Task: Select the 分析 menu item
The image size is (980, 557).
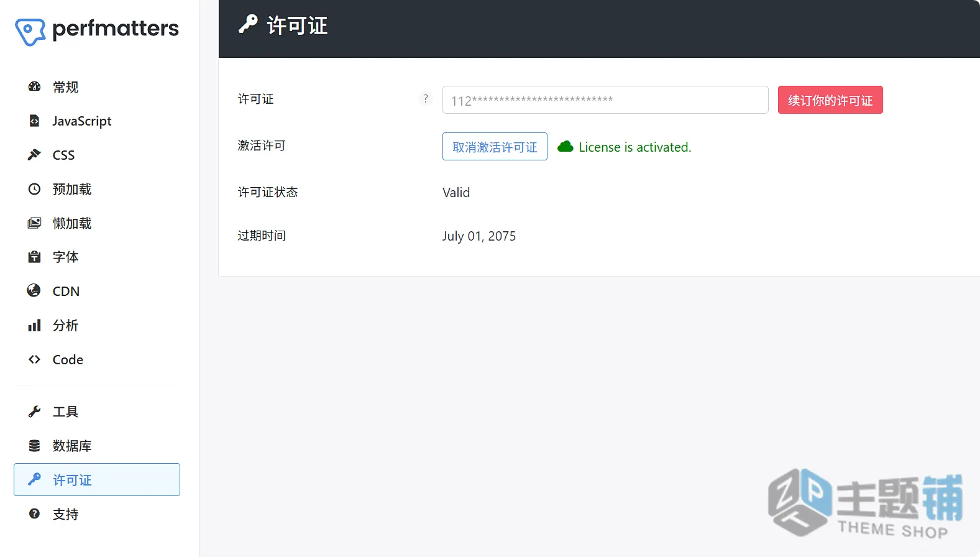Action: 97,325
